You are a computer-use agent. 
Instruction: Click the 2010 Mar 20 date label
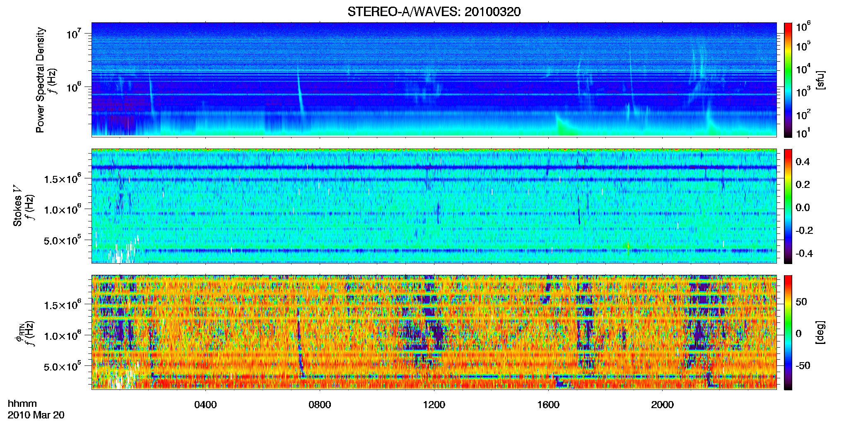(36, 415)
